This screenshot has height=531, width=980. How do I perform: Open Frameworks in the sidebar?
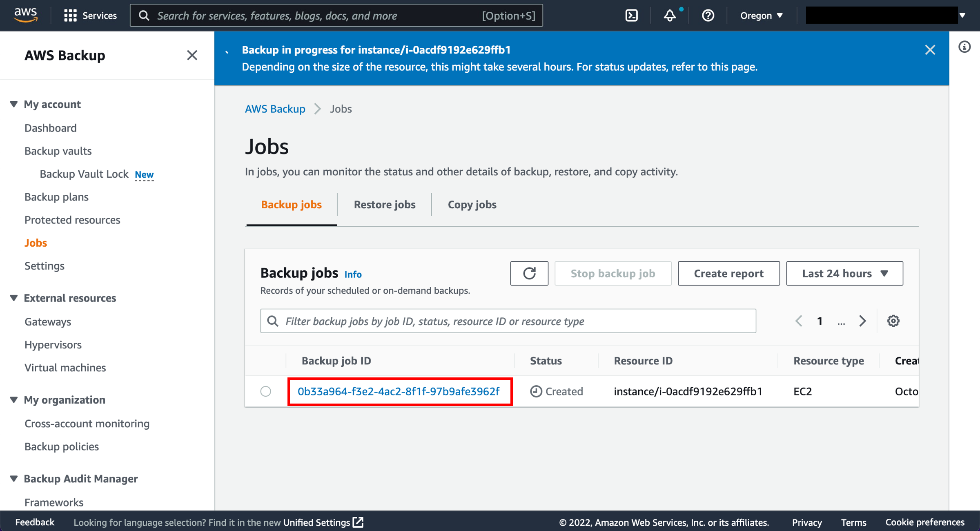pos(54,502)
